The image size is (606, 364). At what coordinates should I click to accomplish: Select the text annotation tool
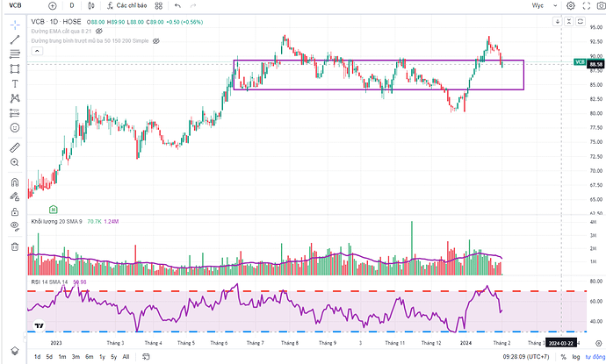[x=14, y=83]
